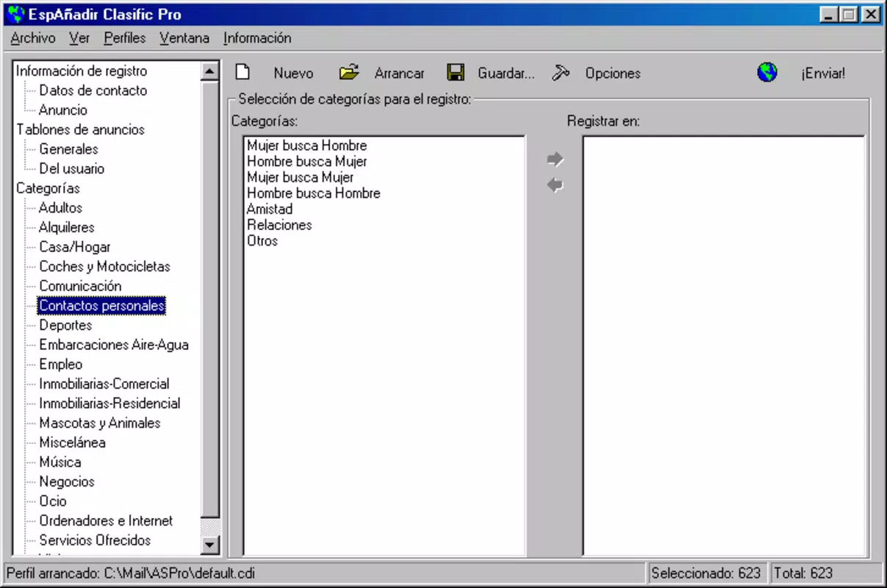Select Deportes category in tree
Viewport: 887px width, 588px height.
pyautogui.click(x=65, y=325)
